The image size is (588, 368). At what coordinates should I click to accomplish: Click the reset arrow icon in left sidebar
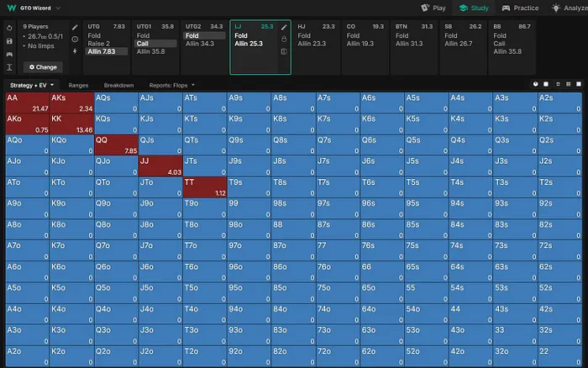click(x=8, y=28)
